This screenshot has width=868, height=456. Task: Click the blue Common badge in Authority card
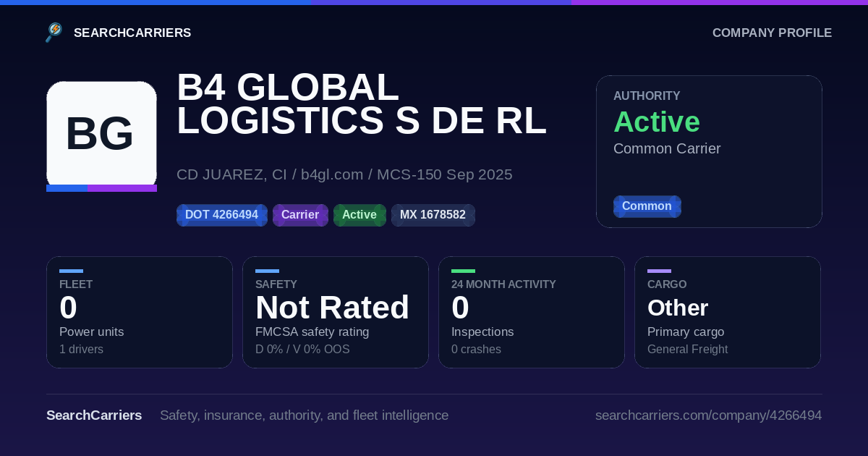(x=647, y=206)
